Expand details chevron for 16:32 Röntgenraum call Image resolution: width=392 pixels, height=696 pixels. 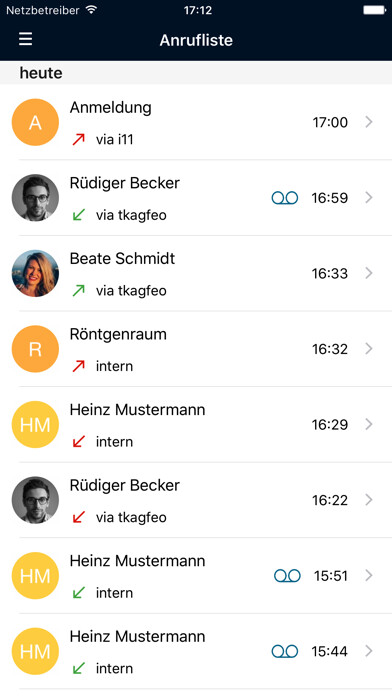tap(369, 349)
